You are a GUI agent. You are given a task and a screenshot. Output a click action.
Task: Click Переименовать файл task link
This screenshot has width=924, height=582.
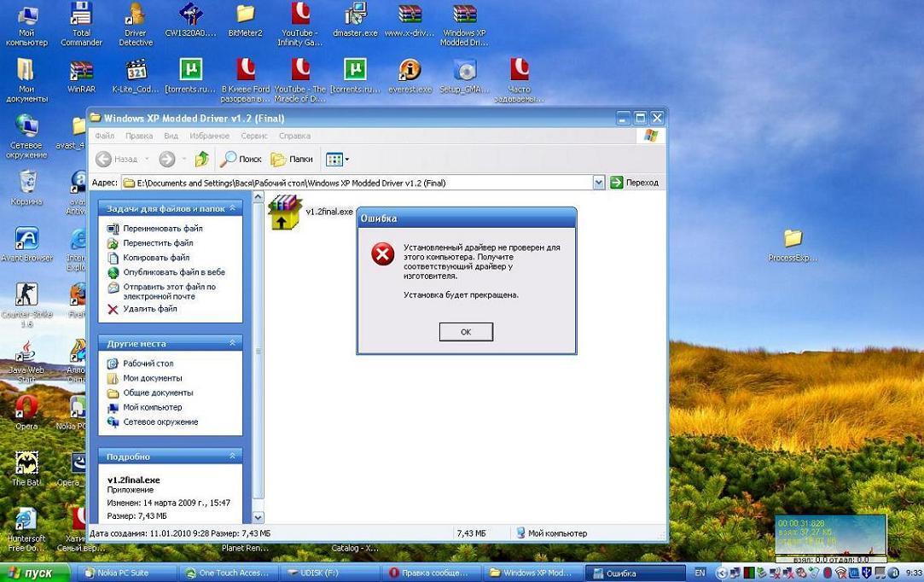click(162, 229)
